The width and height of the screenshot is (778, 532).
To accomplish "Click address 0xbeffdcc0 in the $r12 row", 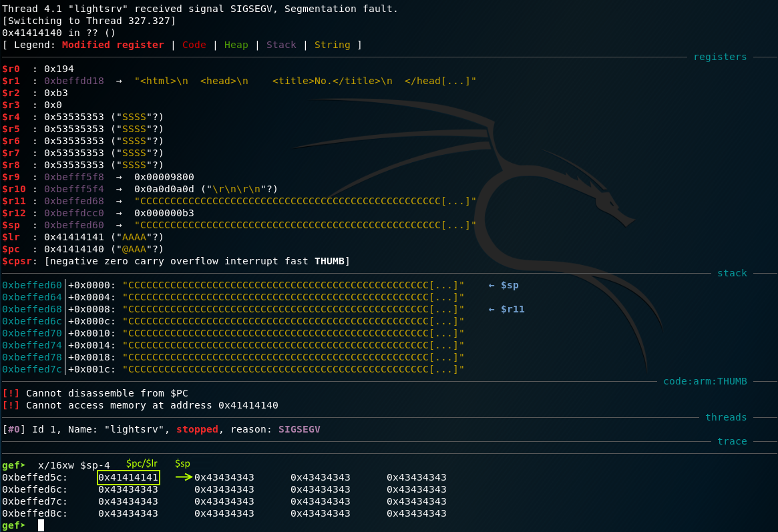I will pyautogui.click(x=74, y=213).
